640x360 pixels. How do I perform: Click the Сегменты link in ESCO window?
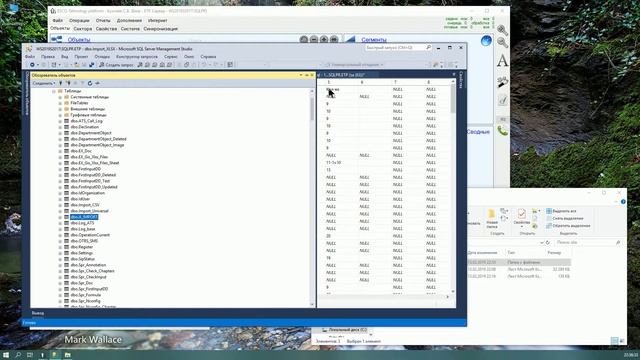[373, 40]
